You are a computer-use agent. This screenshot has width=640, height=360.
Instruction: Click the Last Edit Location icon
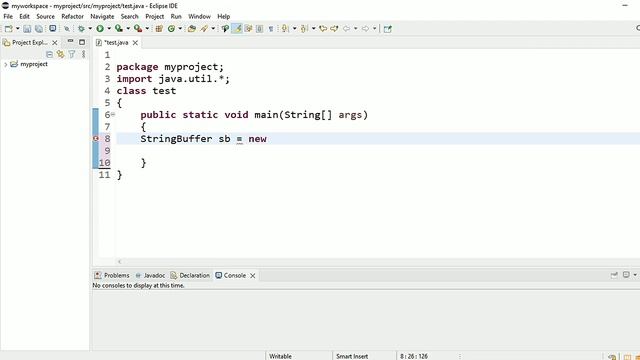click(x=323, y=29)
